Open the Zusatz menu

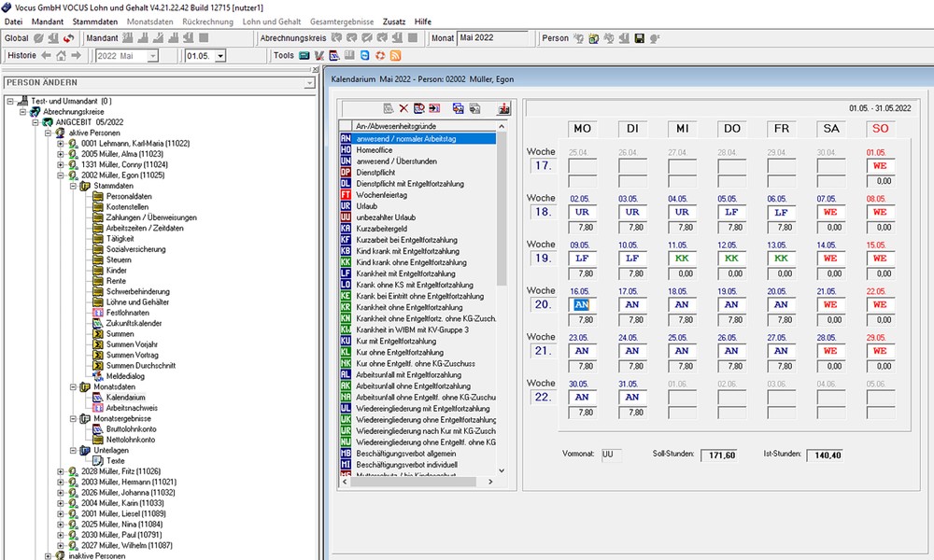pos(394,21)
